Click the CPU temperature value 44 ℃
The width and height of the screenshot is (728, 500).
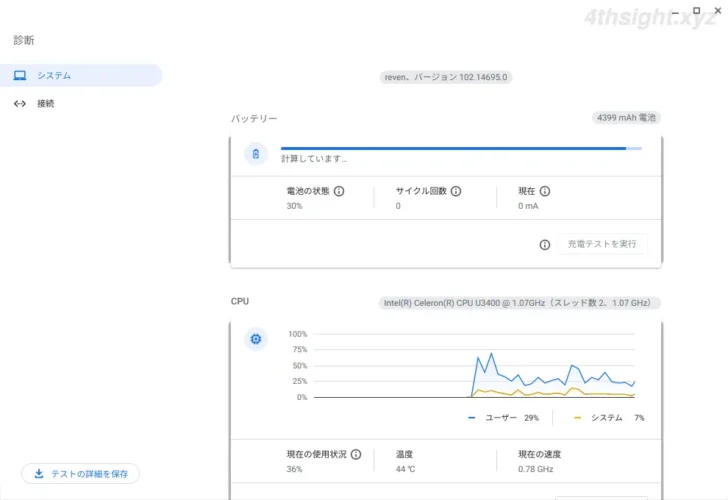405,469
